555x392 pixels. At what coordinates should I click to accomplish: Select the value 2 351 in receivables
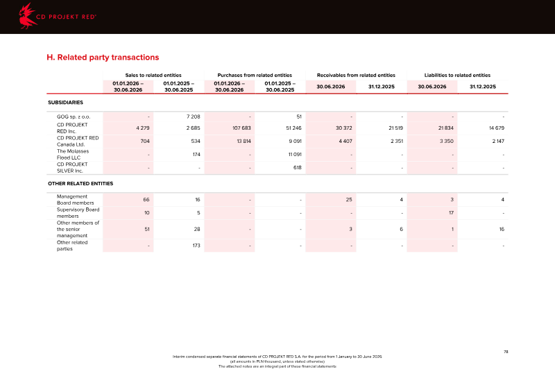point(397,141)
